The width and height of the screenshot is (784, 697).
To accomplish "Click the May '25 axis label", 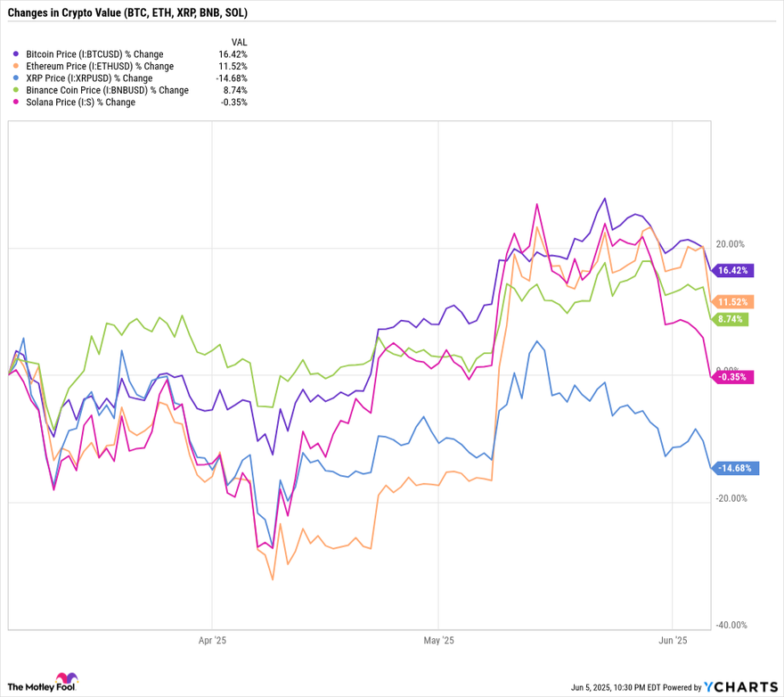I will click(x=438, y=641).
